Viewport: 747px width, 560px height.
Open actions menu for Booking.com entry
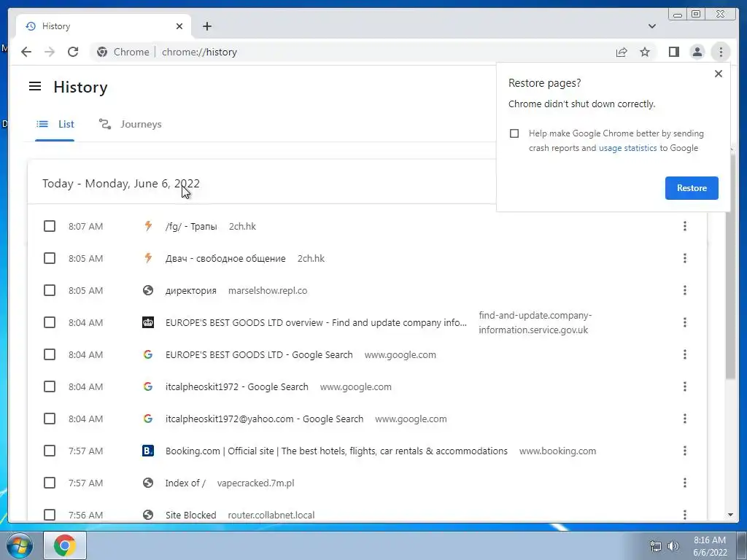click(684, 451)
